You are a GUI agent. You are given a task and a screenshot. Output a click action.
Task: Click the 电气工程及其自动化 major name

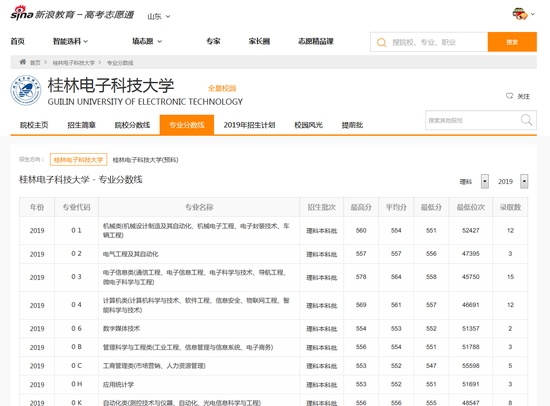point(130,254)
